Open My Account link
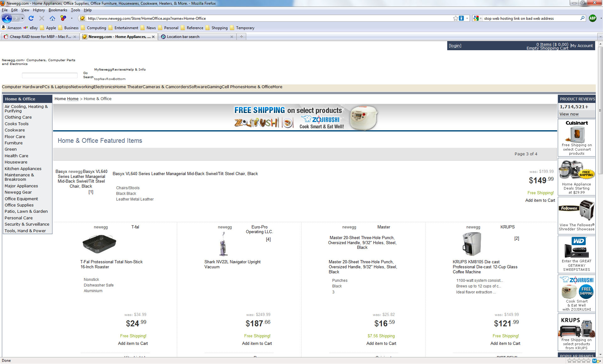The image size is (603, 364). pos(582,46)
